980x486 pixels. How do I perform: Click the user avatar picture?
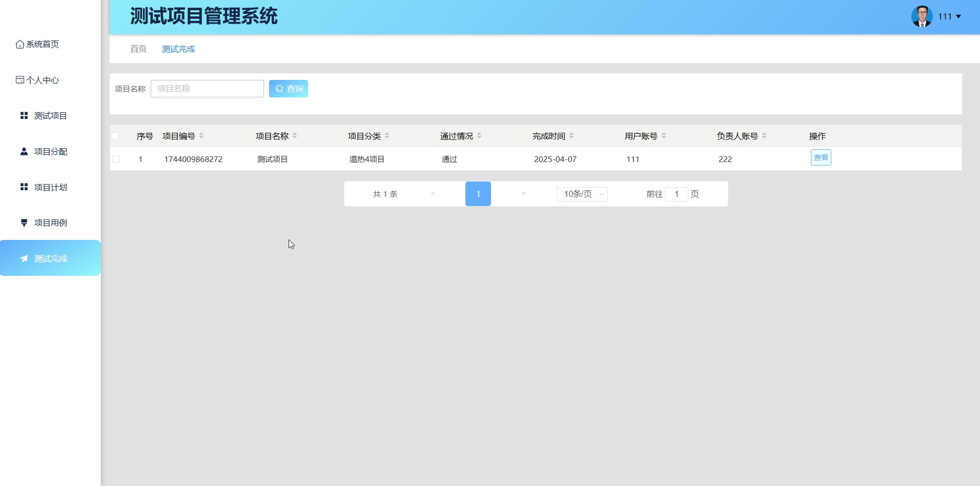point(921,16)
